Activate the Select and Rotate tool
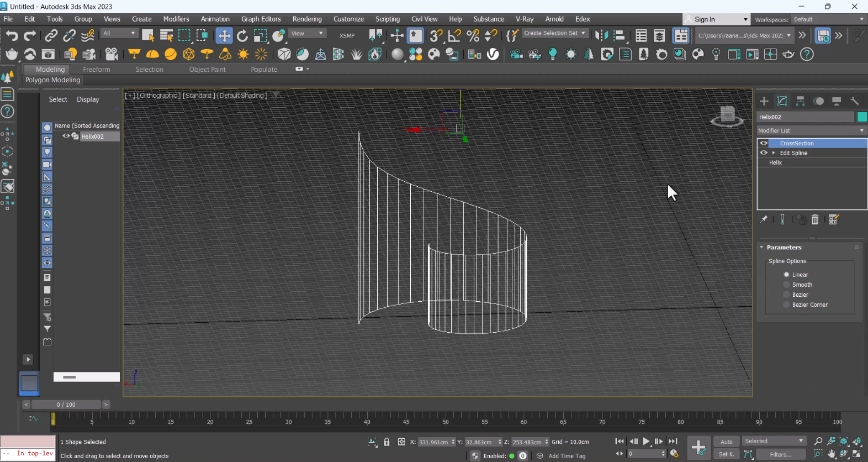Viewport: 868px width, 462px height. [242, 36]
